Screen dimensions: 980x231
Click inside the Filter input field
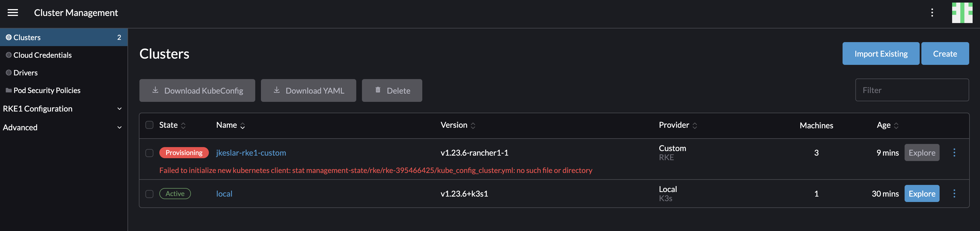911,90
